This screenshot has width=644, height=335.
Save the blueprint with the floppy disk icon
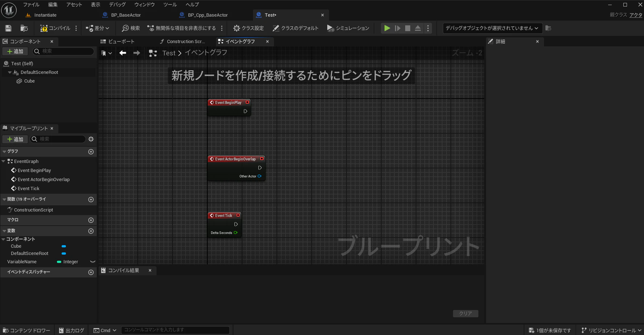pyautogui.click(x=8, y=28)
